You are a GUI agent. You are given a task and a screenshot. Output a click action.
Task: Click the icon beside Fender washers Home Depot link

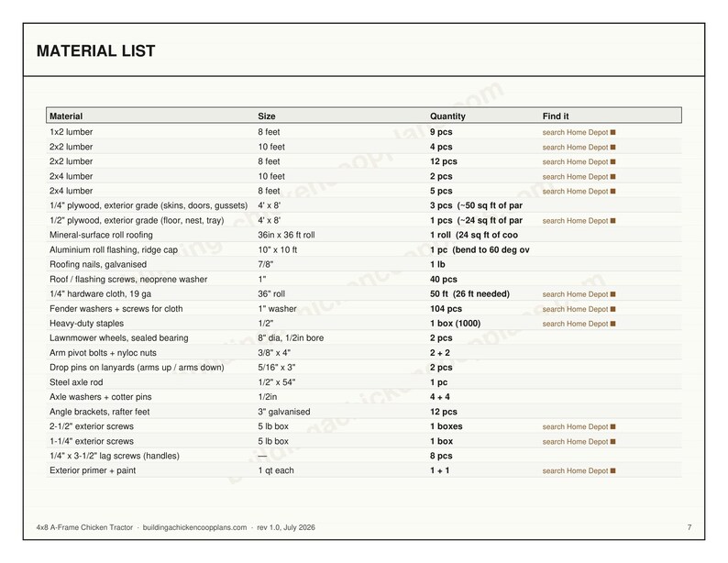[x=612, y=309]
